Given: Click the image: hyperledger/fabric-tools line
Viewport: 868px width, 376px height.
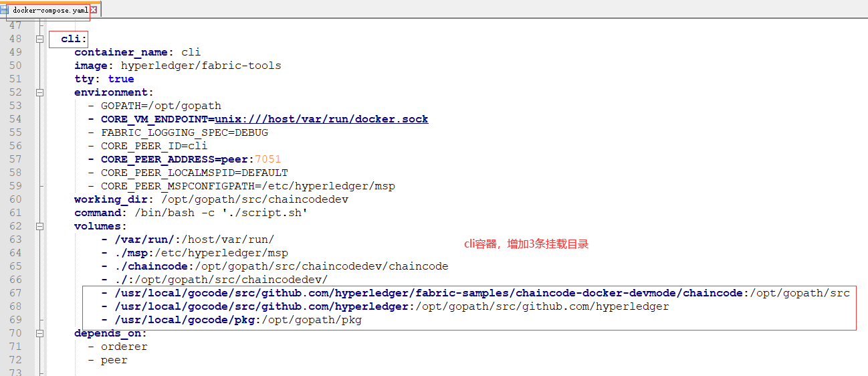Looking at the screenshot, I should (178, 66).
